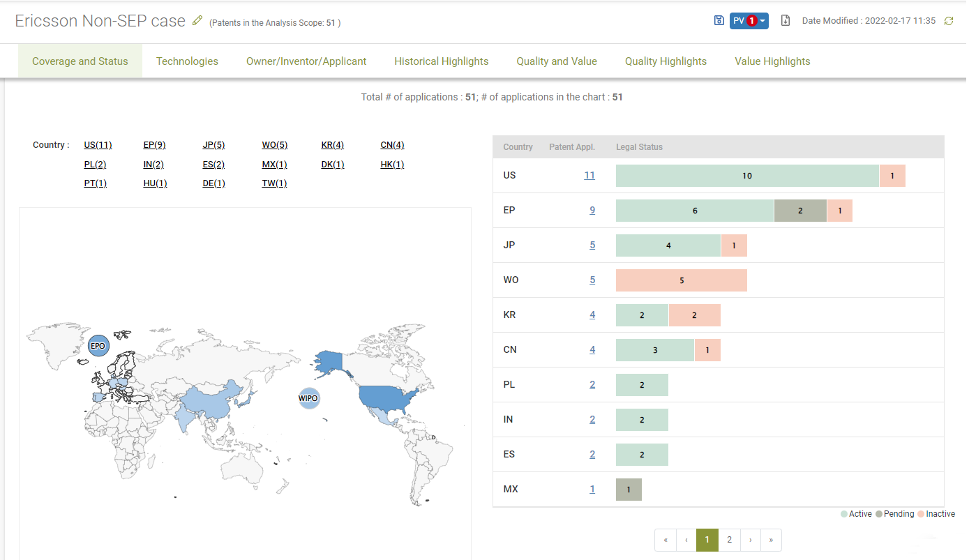Click the DE(1) country link
The height and width of the screenshot is (560, 969).
[x=213, y=183]
